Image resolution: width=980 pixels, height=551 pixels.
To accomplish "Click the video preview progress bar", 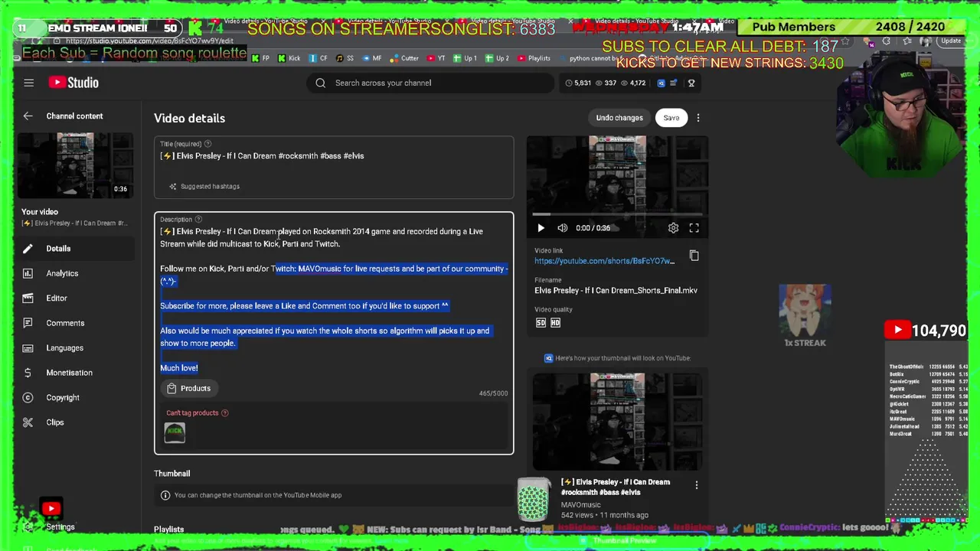I will (617, 214).
